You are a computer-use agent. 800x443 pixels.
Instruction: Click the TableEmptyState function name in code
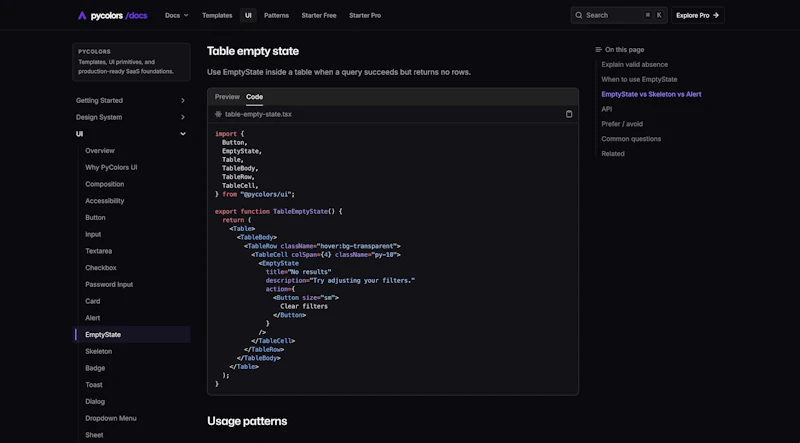click(x=301, y=211)
